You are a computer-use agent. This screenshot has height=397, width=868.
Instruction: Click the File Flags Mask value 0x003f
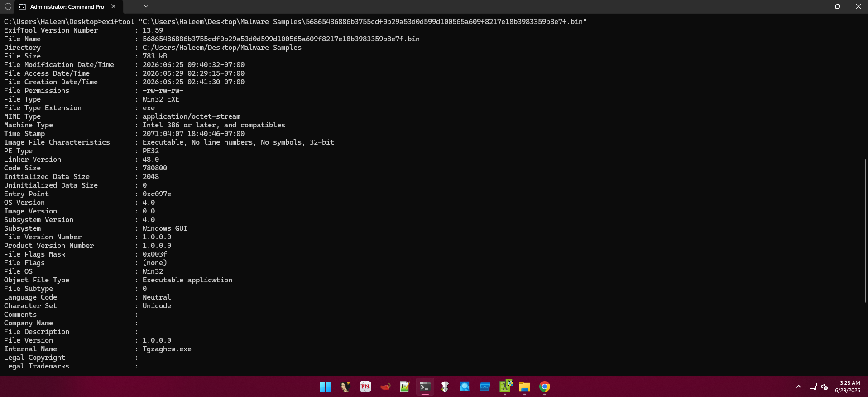pyautogui.click(x=155, y=254)
